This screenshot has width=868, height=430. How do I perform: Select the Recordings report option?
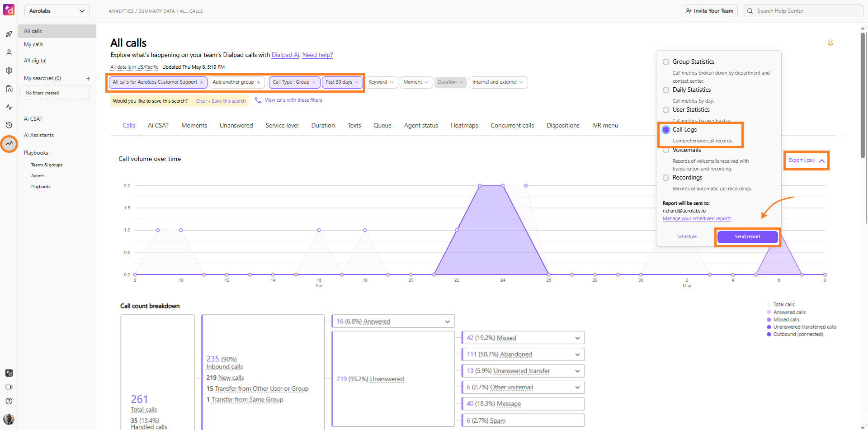coord(666,178)
